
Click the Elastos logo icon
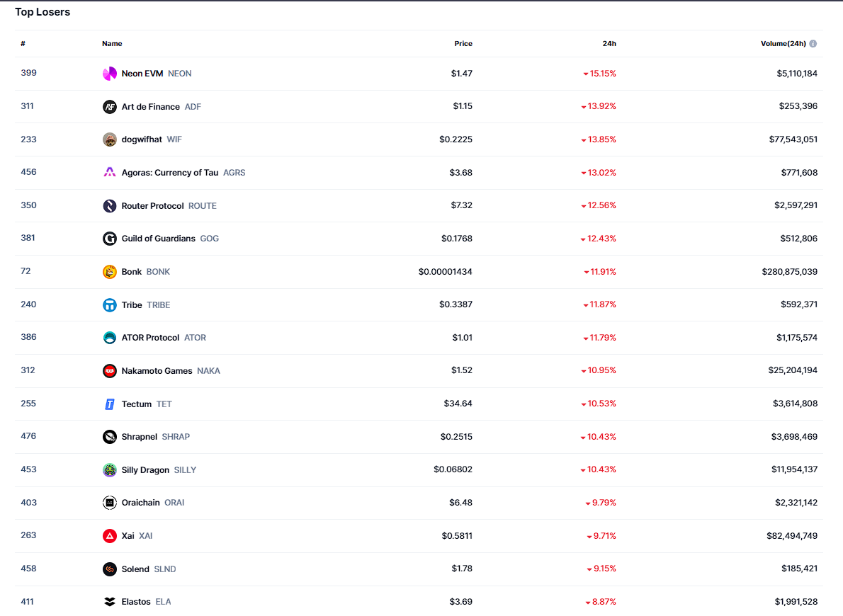click(x=110, y=602)
